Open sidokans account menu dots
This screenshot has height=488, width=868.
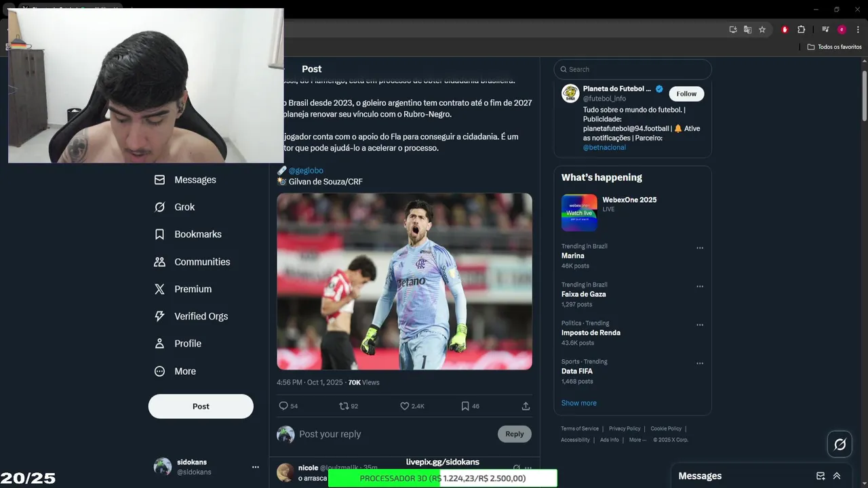tap(256, 467)
